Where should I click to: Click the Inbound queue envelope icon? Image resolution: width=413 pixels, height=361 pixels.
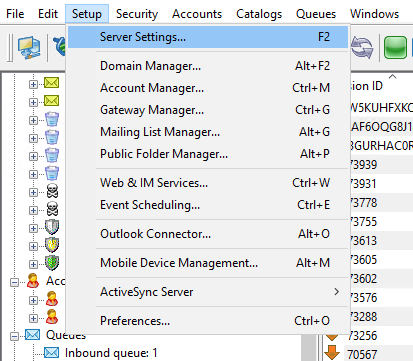[x=52, y=352]
